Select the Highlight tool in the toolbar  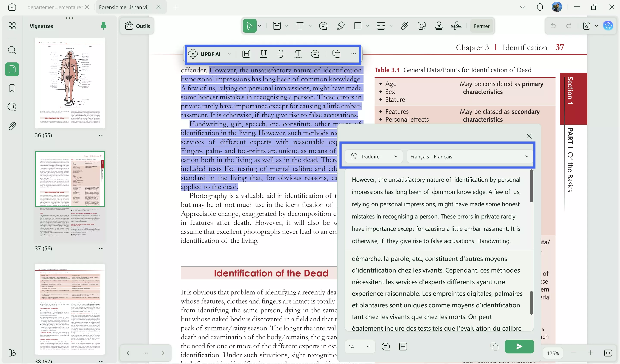[x=277, y=26]
